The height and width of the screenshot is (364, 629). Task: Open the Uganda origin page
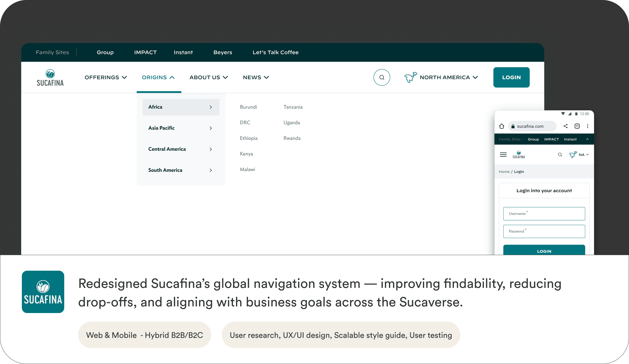(292, 122)
